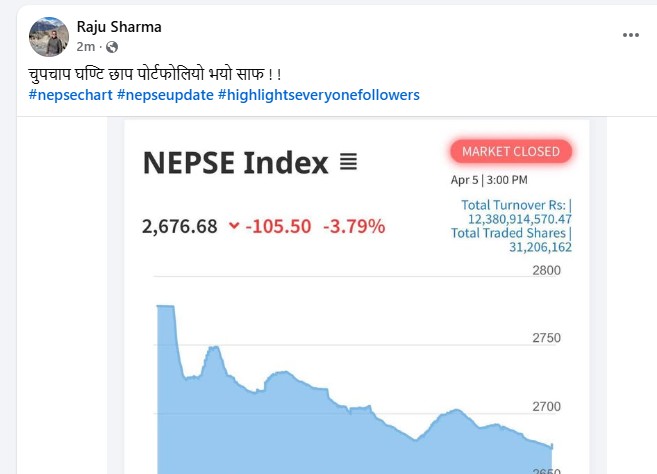Open the #nepseupdate hashtag
The height and width of the screenshot is (474, 657).
[164, 95]
